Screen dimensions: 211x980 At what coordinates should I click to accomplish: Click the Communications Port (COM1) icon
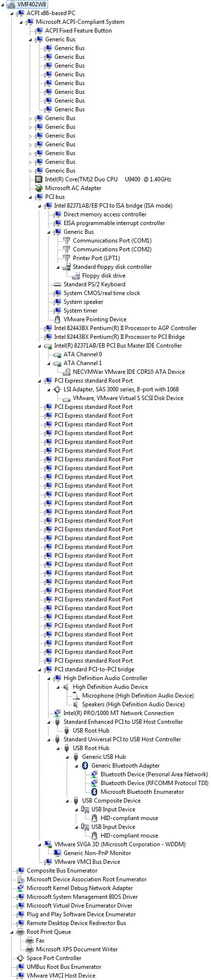(66, 241)
